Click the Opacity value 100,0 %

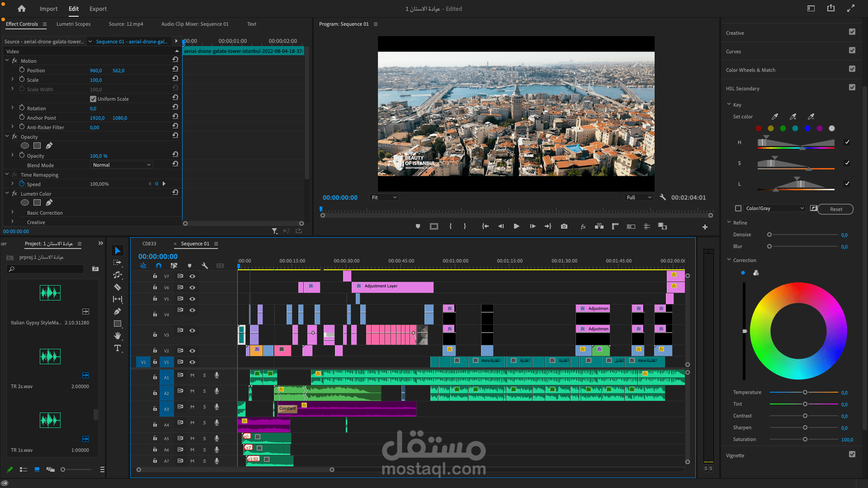point(99,156)
